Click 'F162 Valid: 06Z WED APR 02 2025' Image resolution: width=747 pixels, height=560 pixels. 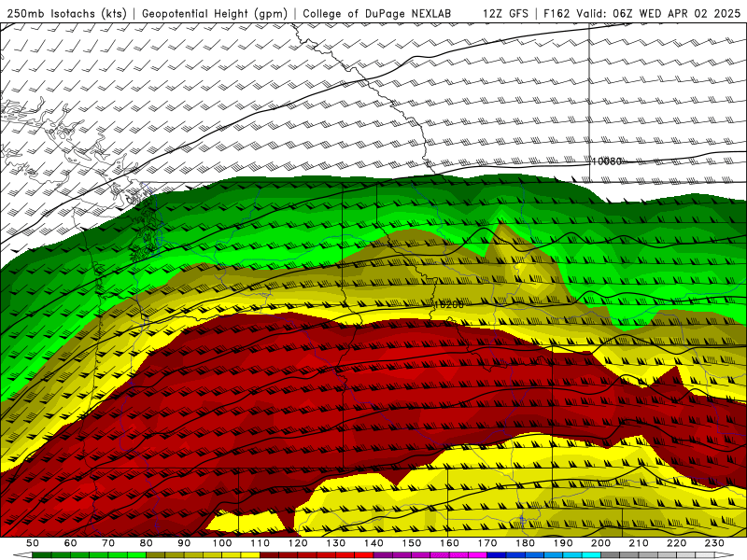point(642,14)
